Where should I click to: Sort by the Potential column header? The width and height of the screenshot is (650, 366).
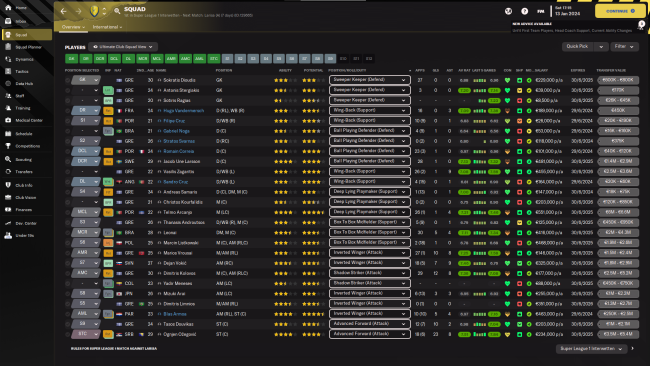pos(313,70)
